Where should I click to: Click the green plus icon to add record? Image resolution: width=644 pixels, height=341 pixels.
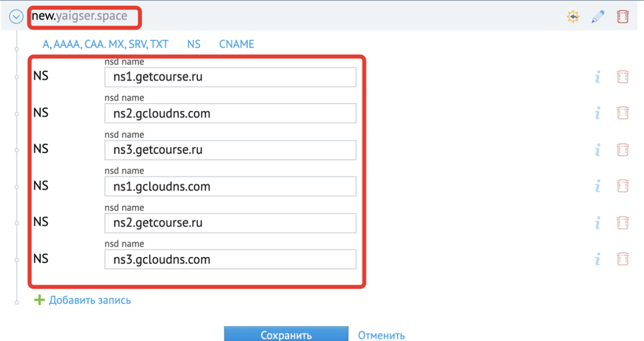(39, 300)
